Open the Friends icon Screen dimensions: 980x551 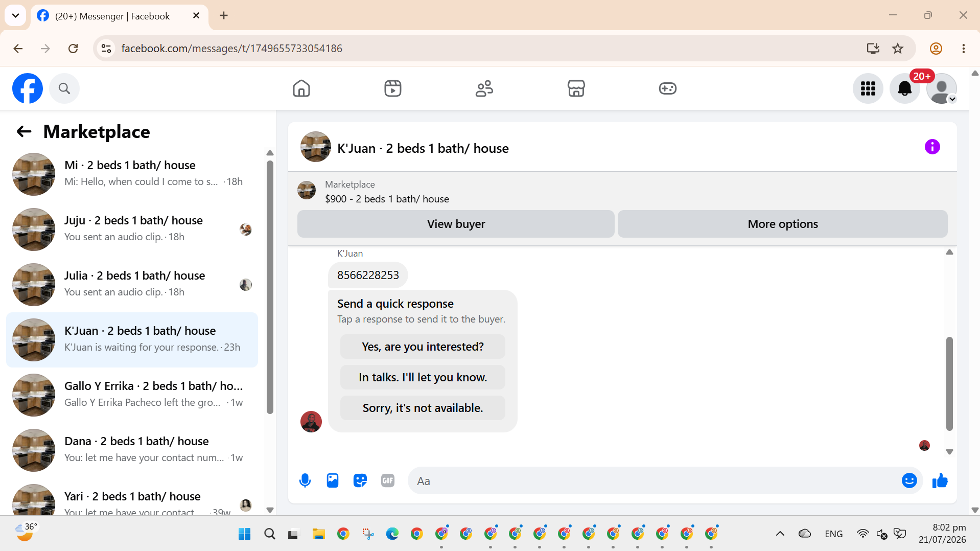click(484, 88)
